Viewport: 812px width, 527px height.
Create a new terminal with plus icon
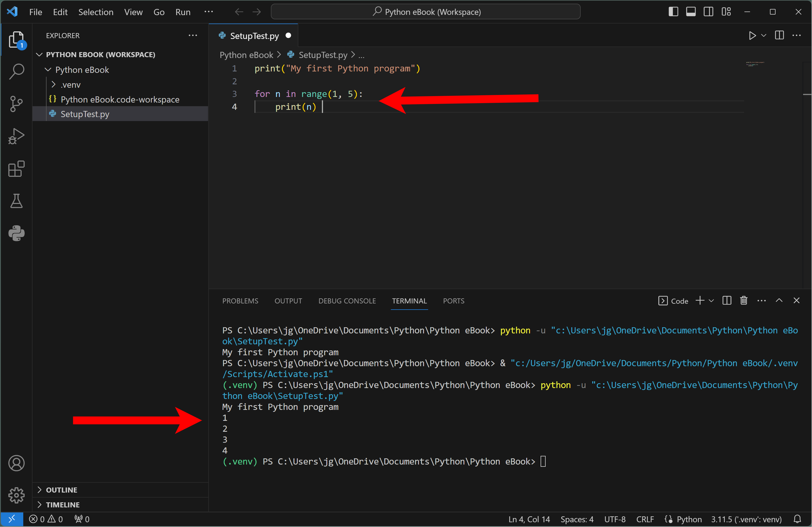pos(700,301)
